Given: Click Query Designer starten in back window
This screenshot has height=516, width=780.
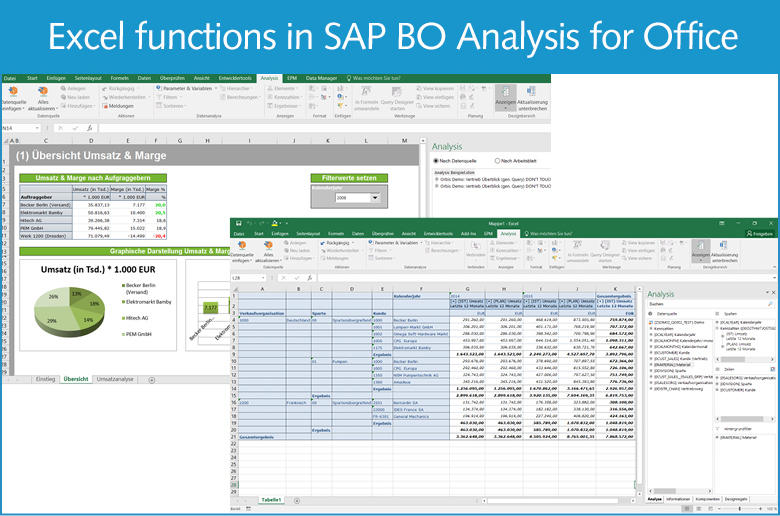Looking at the screenshot, I should click(x=397, y=99).
